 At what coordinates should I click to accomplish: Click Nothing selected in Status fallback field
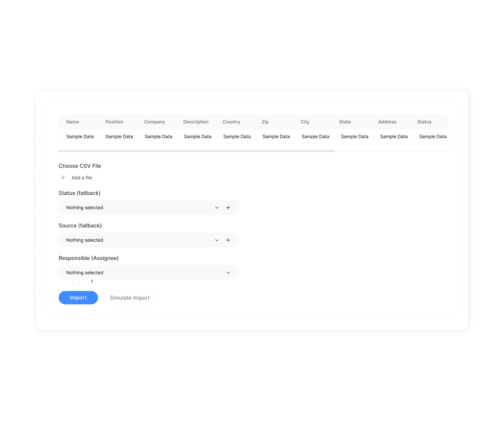coord(85,207)
